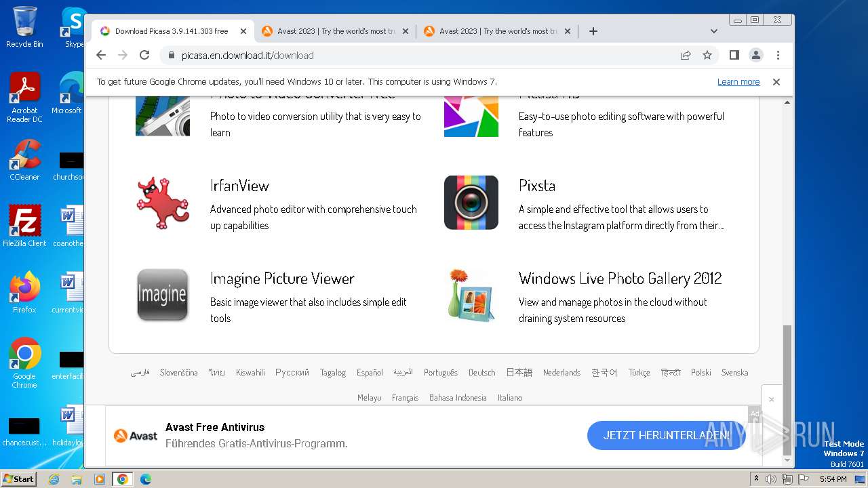Image resolution: width=868 pixels, height=488 pixels.
Task: Close the second Avast 2023 tab
Action: tap(568, 31)
